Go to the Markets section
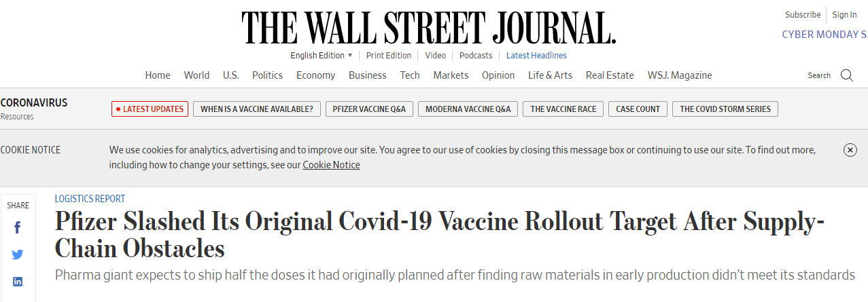 coord(451,75)
